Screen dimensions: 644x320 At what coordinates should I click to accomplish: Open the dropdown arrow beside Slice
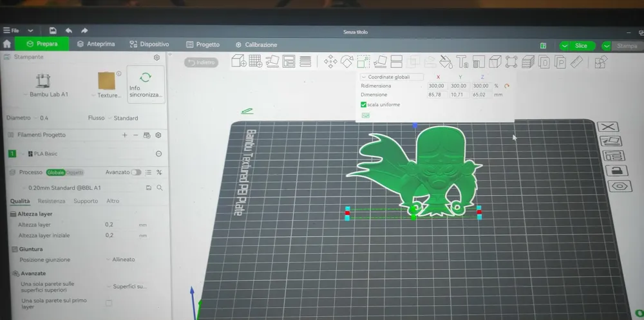click(x=564, y=46)
